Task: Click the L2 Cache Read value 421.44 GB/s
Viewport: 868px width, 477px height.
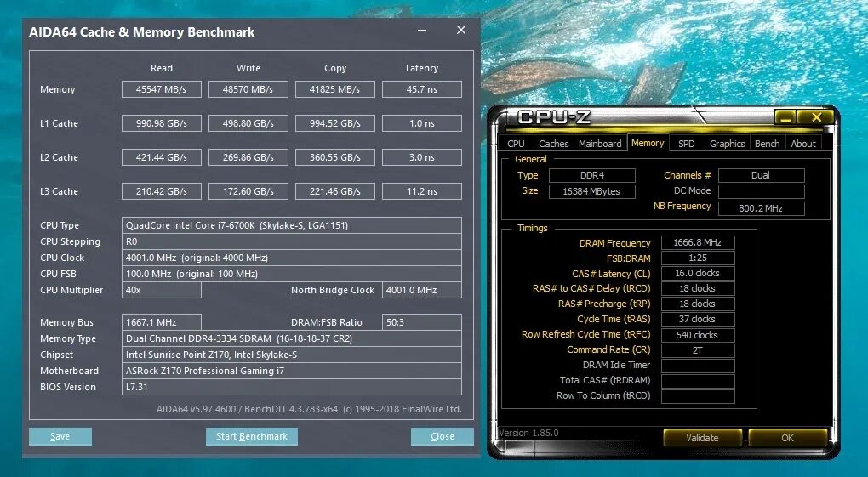Action: (x=162, y=157)
